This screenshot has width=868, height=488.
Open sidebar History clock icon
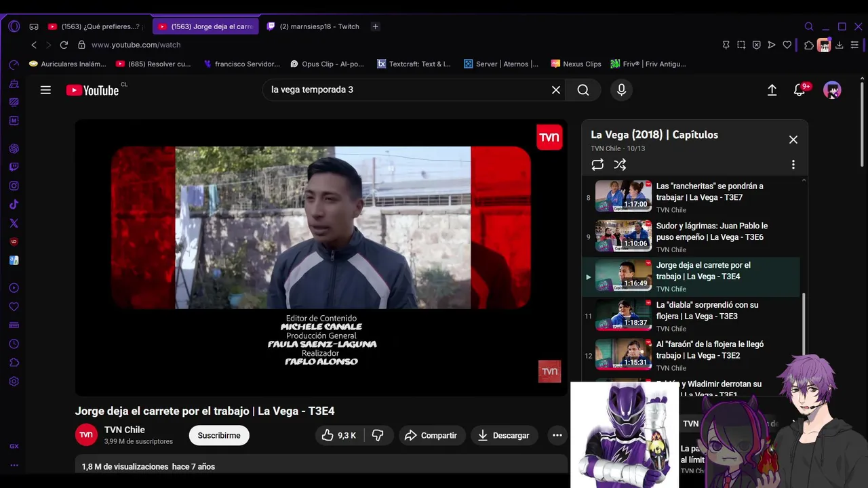[14, 344]
